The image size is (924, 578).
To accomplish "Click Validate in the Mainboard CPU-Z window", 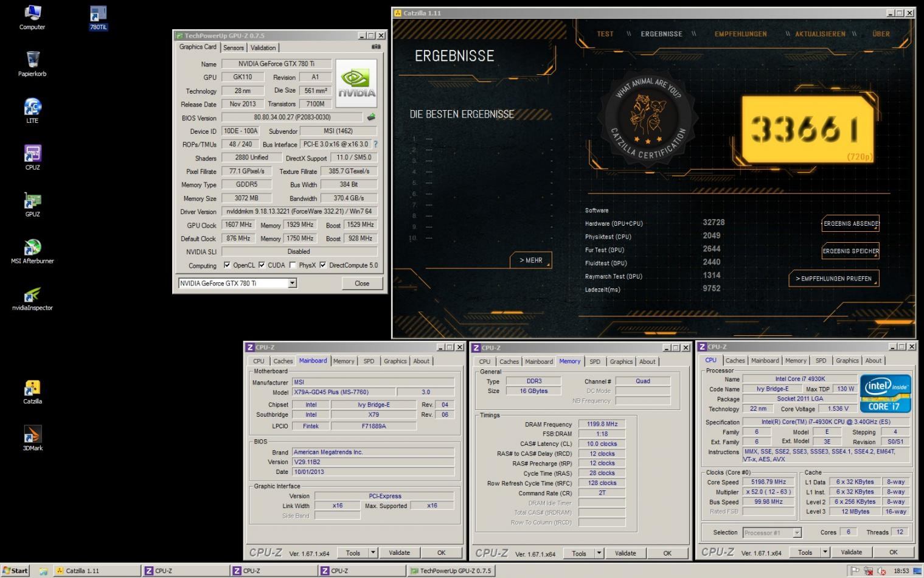I will pos(399,552).
